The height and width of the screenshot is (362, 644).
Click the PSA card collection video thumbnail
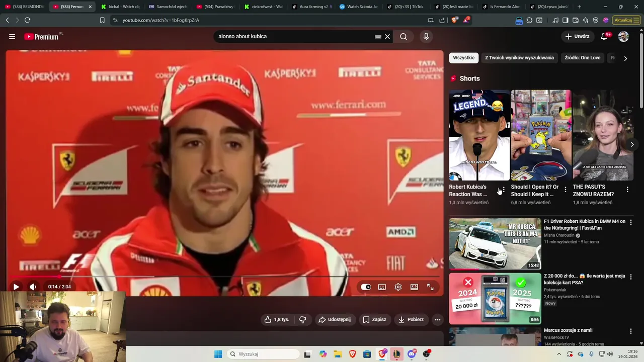[495, 299]
